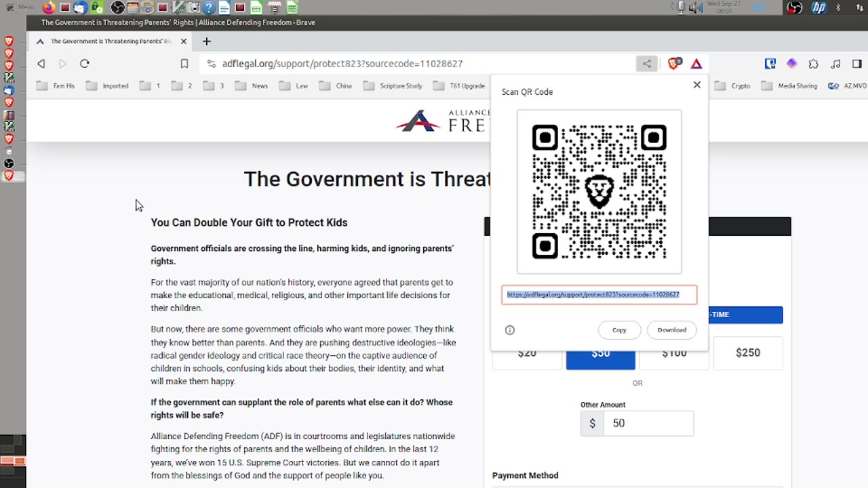
Task: Open the volume speaker icon
Action: click(x=696, y=8)
